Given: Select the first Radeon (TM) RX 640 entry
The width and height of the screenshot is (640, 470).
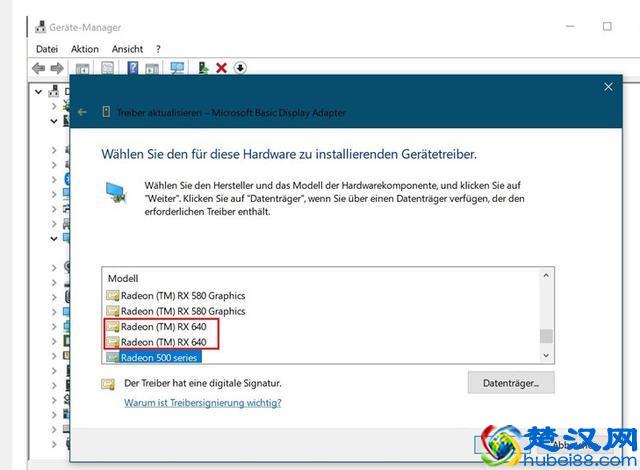Looking at the screenshot, I should tap(164, 327).
